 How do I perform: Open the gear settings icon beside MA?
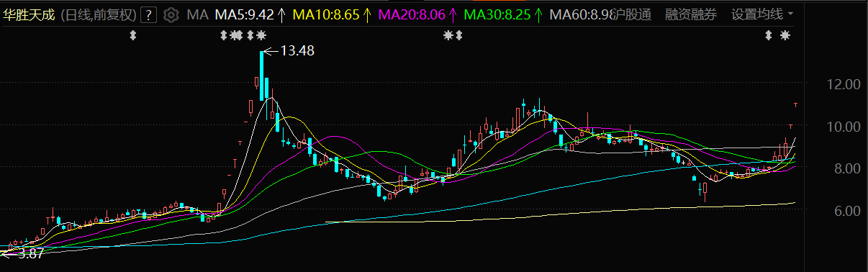click(x=171, y=14)
